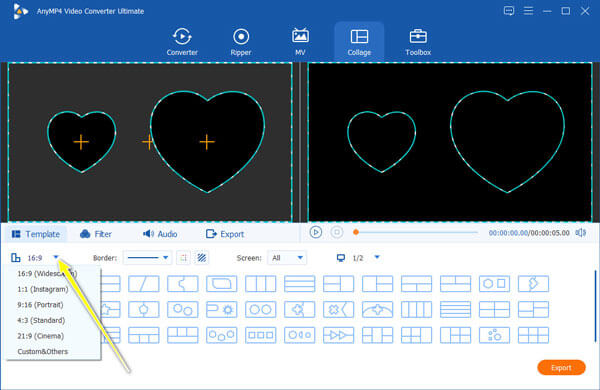Add media to the large heart center

pyautogui.click(x=207, y=142)
